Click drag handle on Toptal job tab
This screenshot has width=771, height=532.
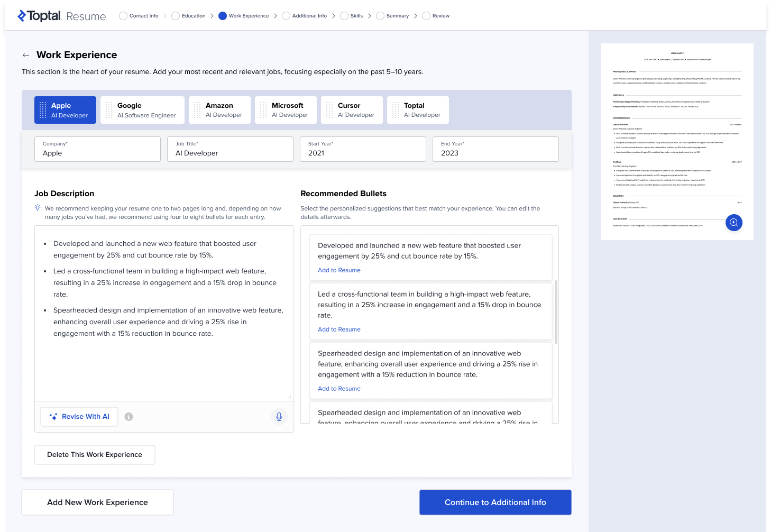(396, 110)
